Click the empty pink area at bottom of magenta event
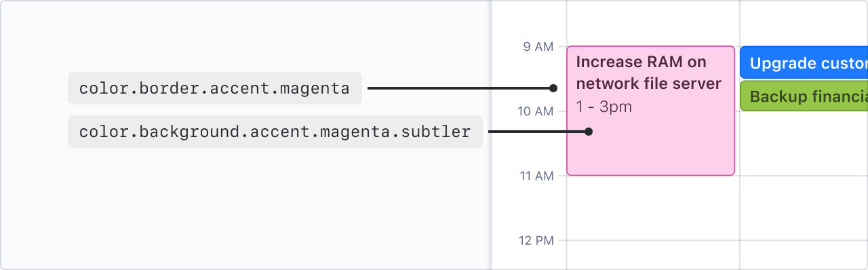The height and width of the screenshot is (270, 868). click(x=651, y=156)
